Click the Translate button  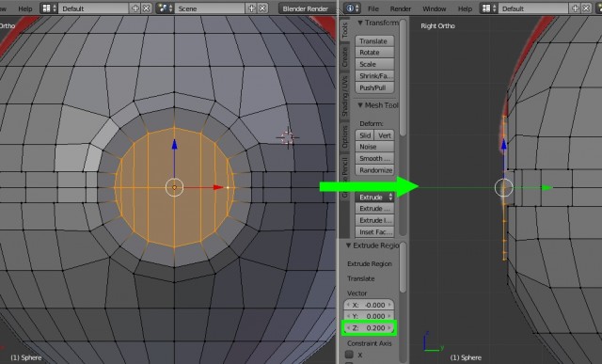point(374,41)
